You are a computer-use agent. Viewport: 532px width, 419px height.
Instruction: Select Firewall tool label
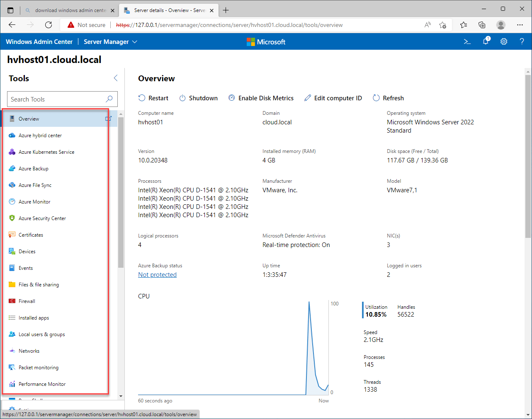click(x=27, y=301)
